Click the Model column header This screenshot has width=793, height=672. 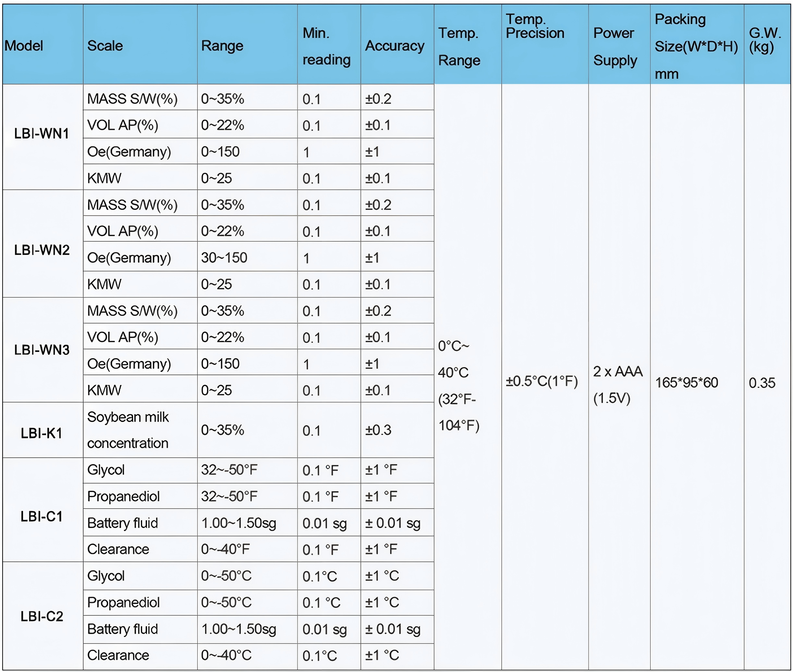point(24,46)
